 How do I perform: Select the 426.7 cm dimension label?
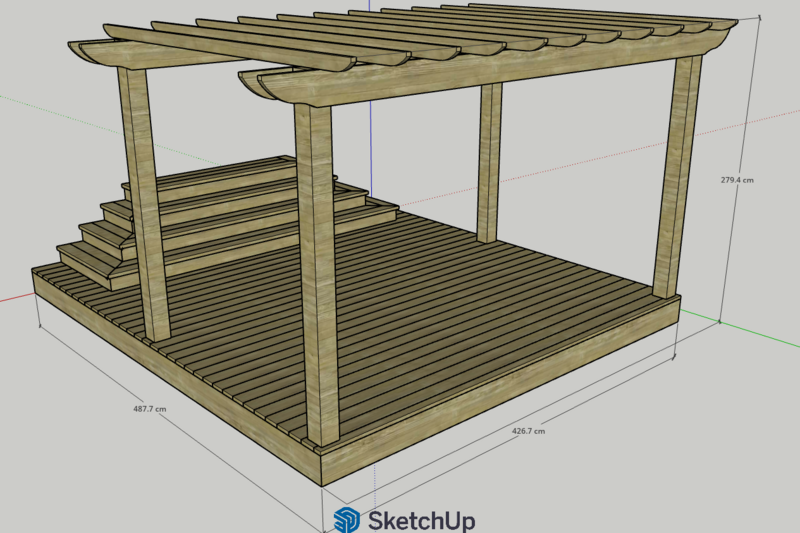coord(528,431)
